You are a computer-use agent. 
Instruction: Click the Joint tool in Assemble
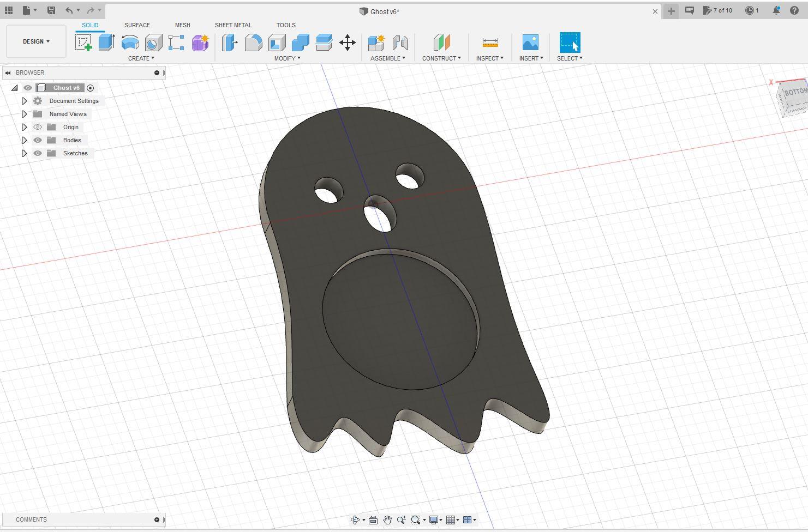(x=400, y=43)
